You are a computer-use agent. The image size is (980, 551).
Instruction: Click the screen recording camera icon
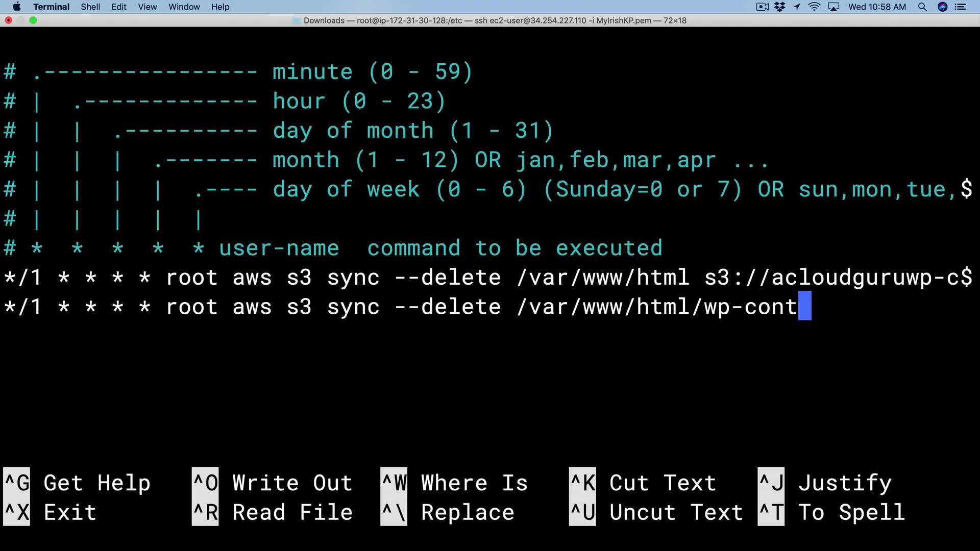point(762,7)
